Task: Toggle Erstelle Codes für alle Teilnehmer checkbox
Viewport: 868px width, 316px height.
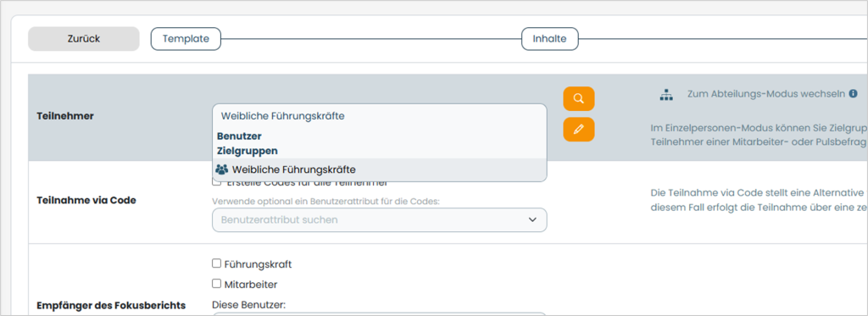Action: [x=216, y=182]
